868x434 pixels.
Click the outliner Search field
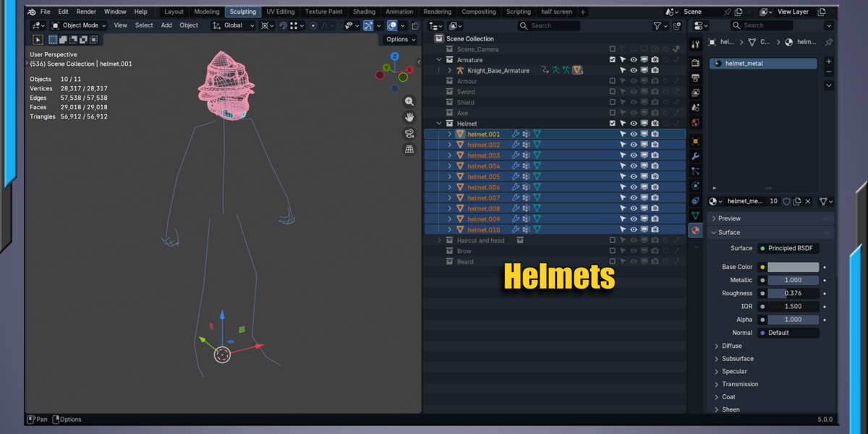click(549, 26)
